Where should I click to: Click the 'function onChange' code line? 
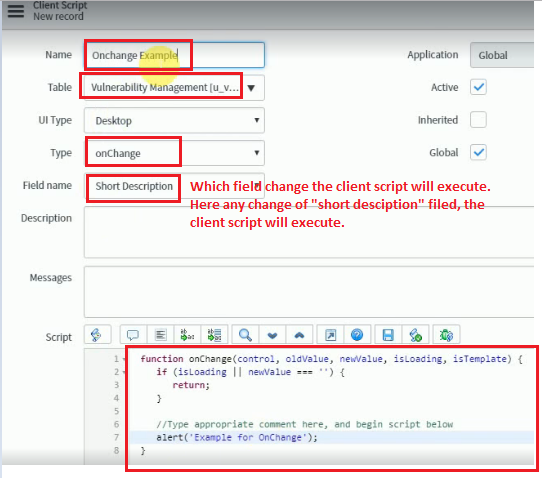pyautogui.click(x=331, y=359)
